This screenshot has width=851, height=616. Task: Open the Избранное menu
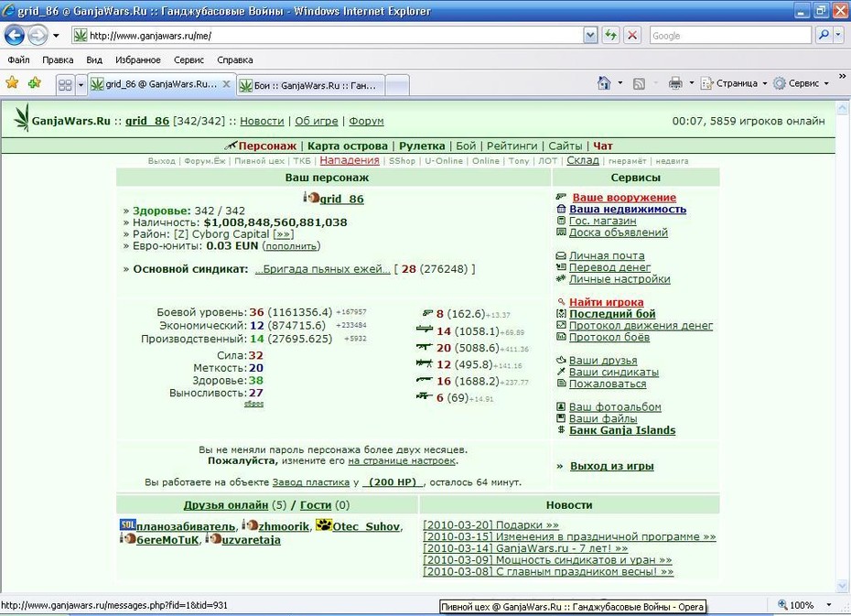pos(138,59)
